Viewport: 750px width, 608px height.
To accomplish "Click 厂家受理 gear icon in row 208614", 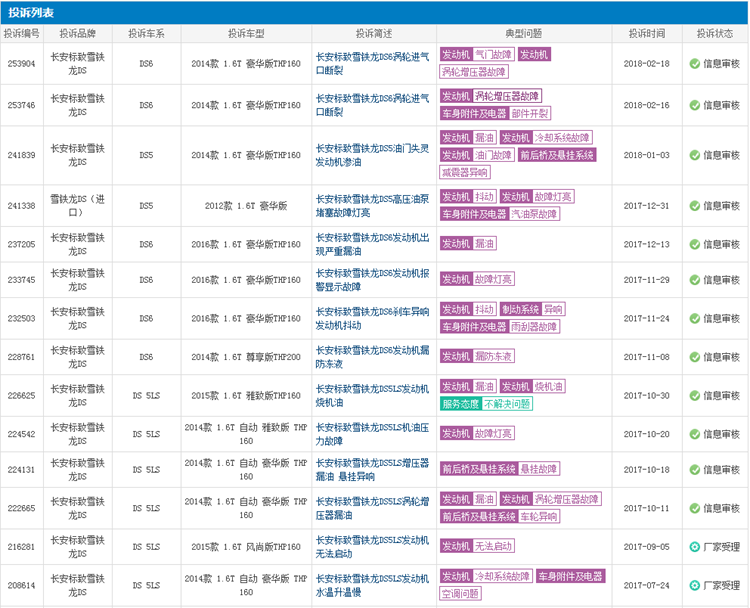I will [x=695, y=586].
